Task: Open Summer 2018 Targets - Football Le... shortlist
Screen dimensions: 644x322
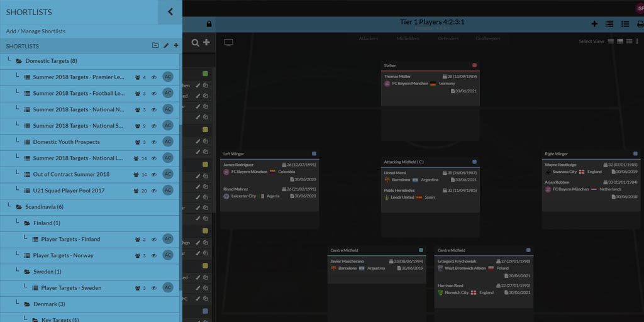Action: [x=79, y=93]
